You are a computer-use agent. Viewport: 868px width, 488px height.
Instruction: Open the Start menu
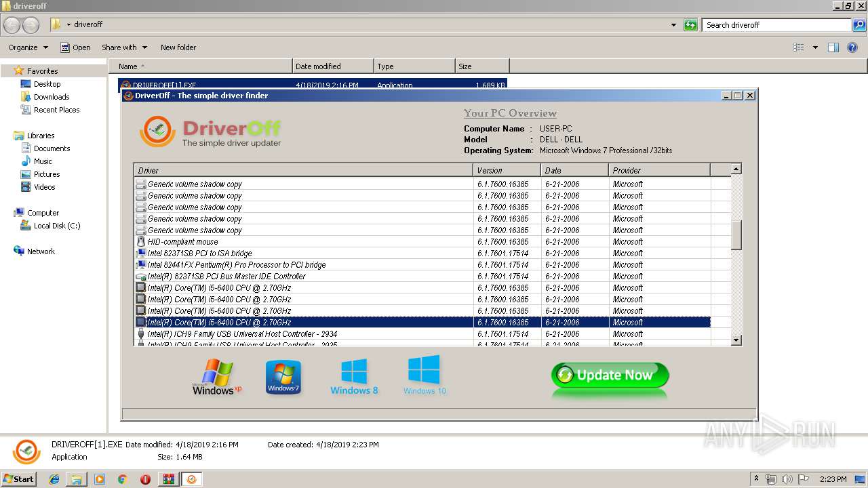coord(18,479)
